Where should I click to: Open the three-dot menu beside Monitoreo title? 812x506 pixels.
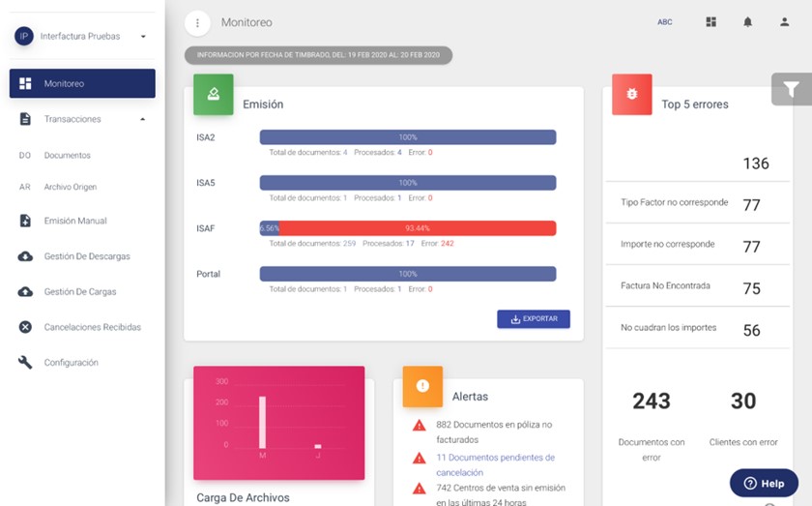point(197,23)
